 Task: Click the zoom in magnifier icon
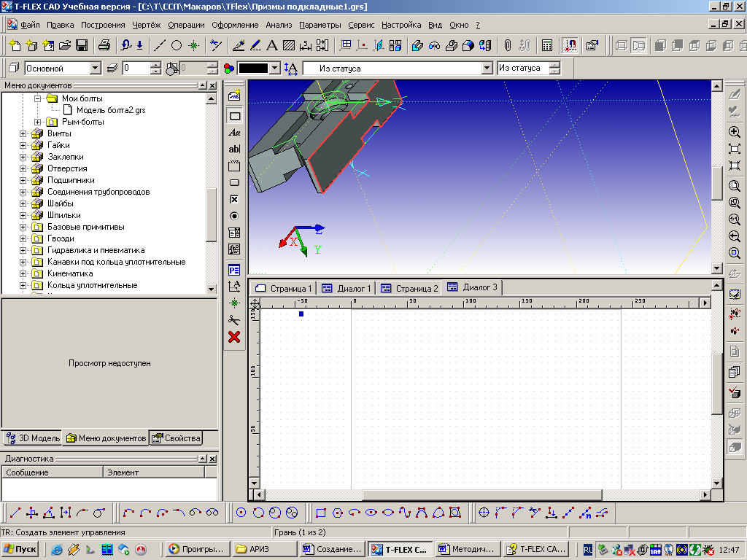pos(734,132)
